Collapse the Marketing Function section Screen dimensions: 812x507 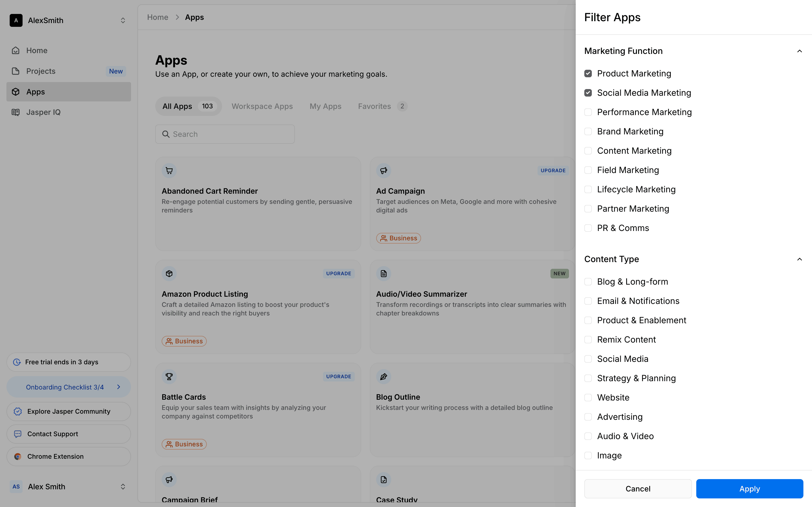[x=799, y=51]
